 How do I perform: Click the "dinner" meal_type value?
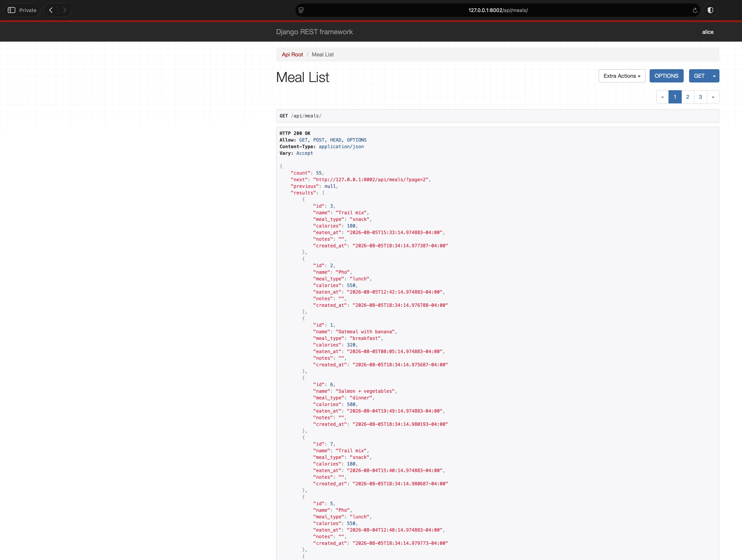(361, 398)
